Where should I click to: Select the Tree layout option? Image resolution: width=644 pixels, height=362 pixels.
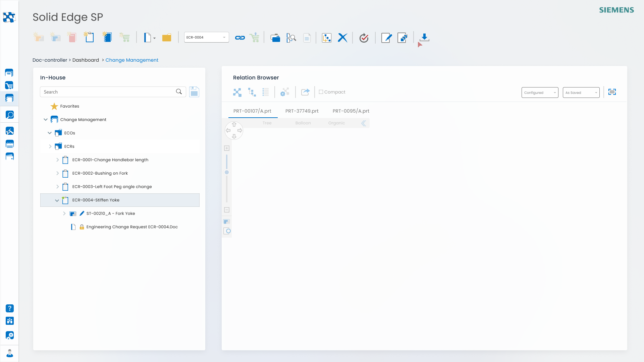coord(267,123)
